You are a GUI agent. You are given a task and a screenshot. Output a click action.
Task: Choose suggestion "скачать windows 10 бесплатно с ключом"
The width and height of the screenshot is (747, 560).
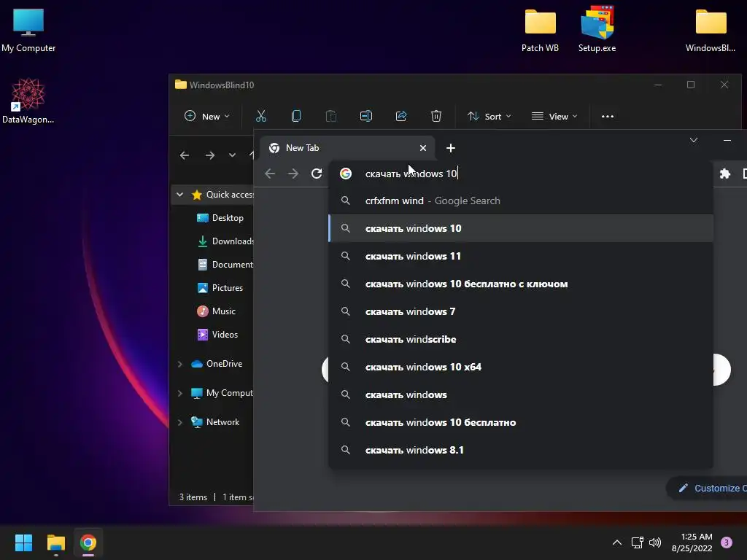(x=521, y=284)
